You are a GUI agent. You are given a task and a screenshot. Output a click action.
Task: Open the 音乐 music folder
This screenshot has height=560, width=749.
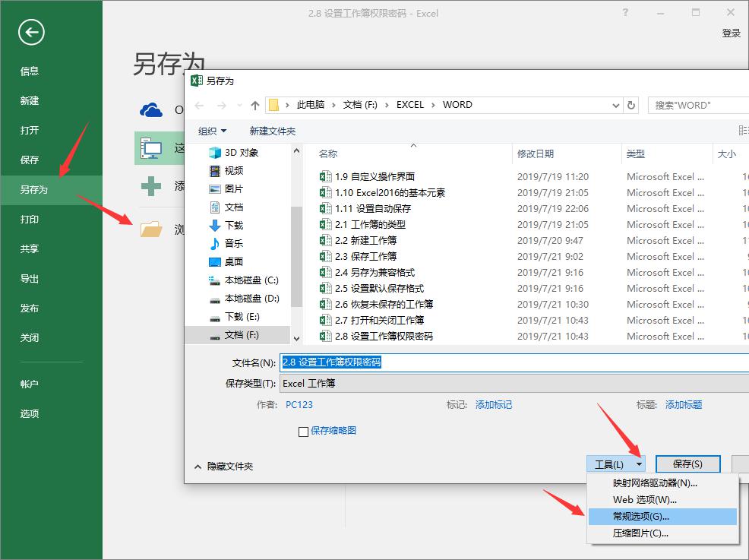click(x=233, y=243)
